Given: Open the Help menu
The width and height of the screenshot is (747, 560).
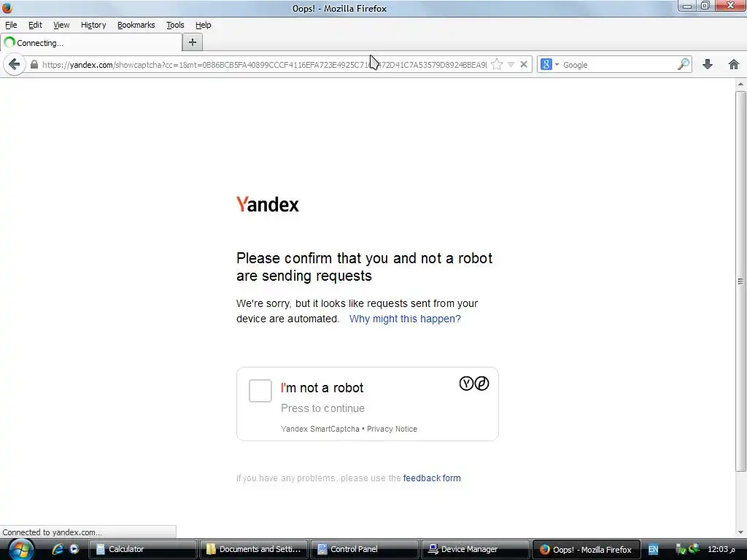Looking at the screenshot, I should (x=203, y=26).
